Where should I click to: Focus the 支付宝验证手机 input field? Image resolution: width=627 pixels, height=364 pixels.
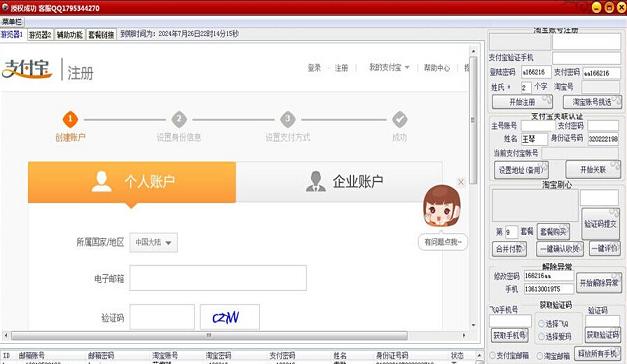pyautogui.click(x=586, y=58)
